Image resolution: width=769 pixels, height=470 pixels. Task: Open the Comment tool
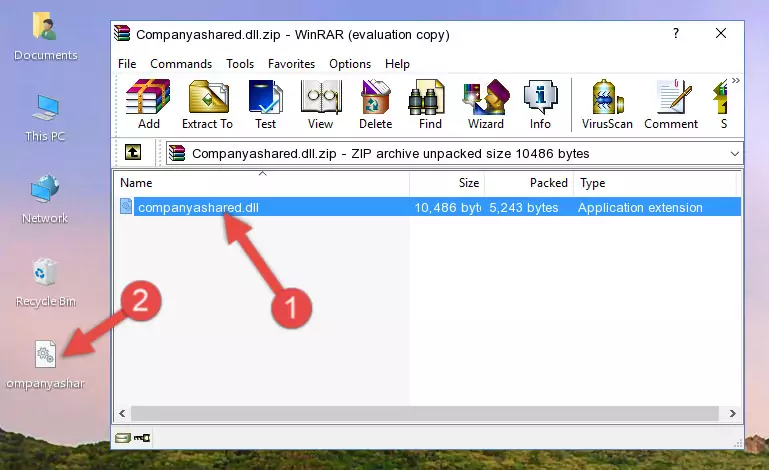pyautogui.click(x=671, y=104)
